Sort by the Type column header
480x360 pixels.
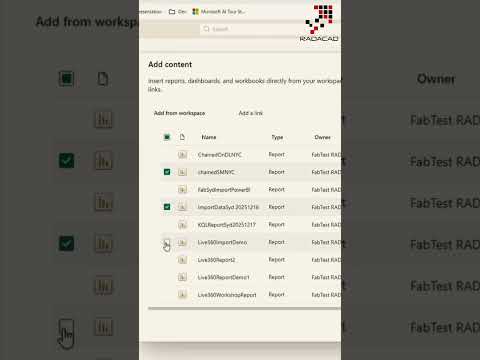point(277,137)
